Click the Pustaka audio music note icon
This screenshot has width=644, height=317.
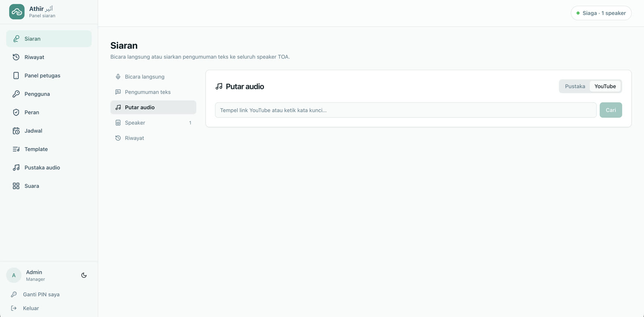click(16, 167)
